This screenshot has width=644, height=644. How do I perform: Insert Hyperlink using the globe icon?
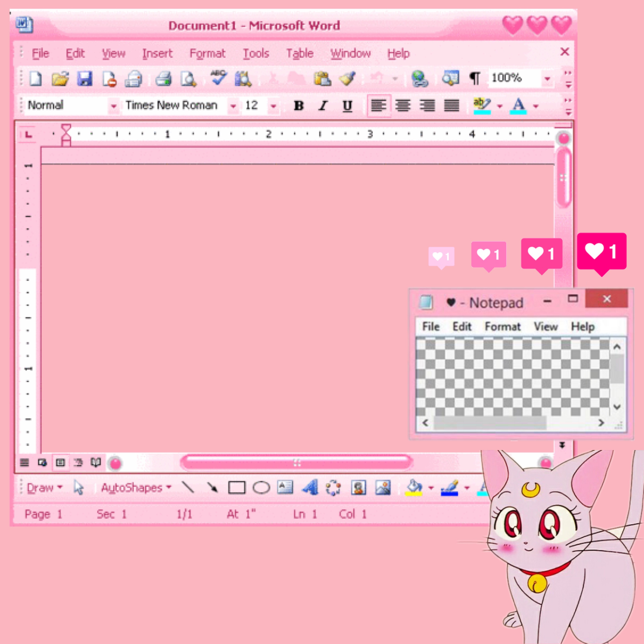[x=420, y=79]
